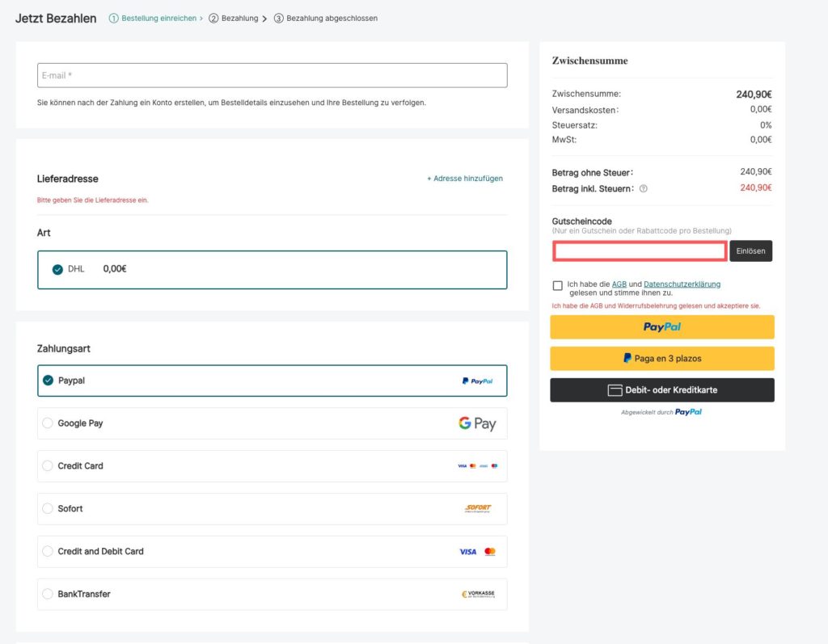Select Credit and Debit Card radio button
This screenshot has width=828, height=644.
[x=48, y=551]
